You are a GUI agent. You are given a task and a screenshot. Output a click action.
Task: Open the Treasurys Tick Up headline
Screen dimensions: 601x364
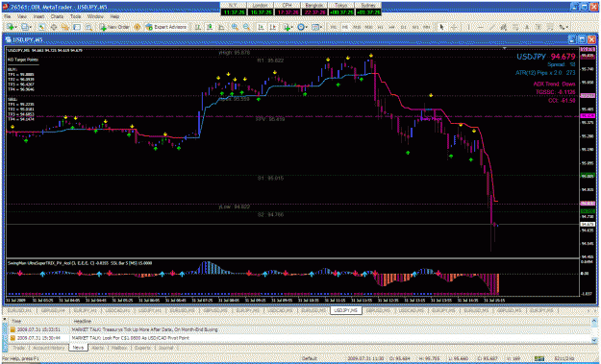(x=144, y=329)
